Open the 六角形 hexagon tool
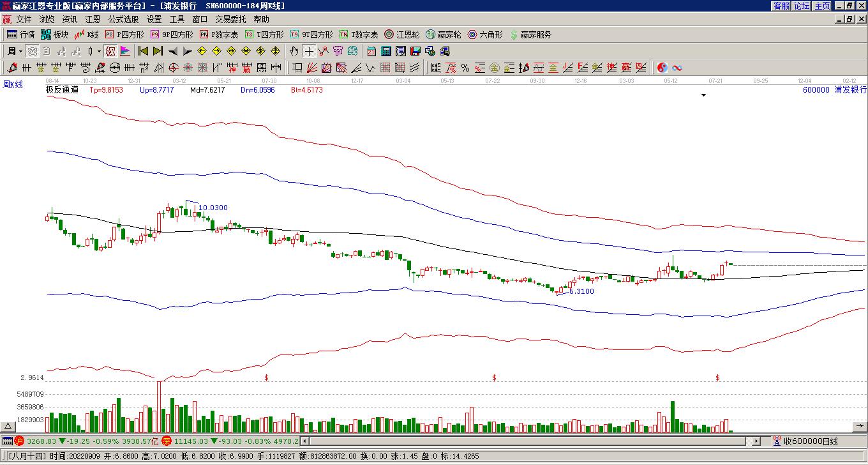 485,34
